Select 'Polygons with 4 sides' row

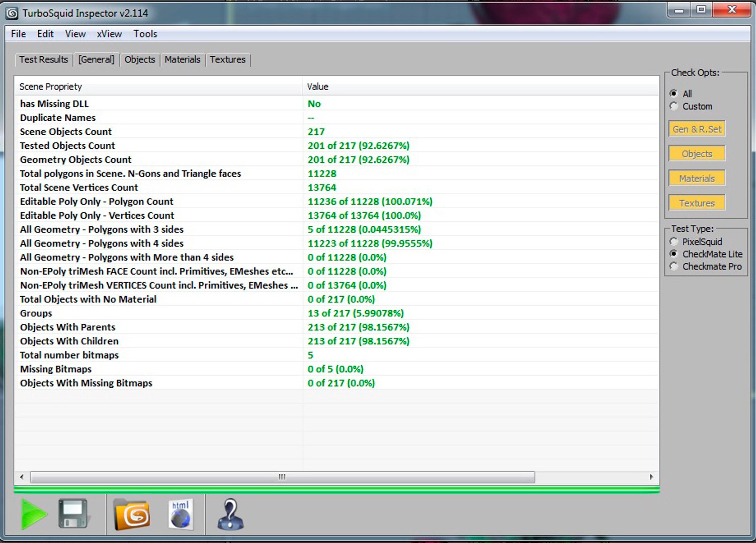(337, 243)
